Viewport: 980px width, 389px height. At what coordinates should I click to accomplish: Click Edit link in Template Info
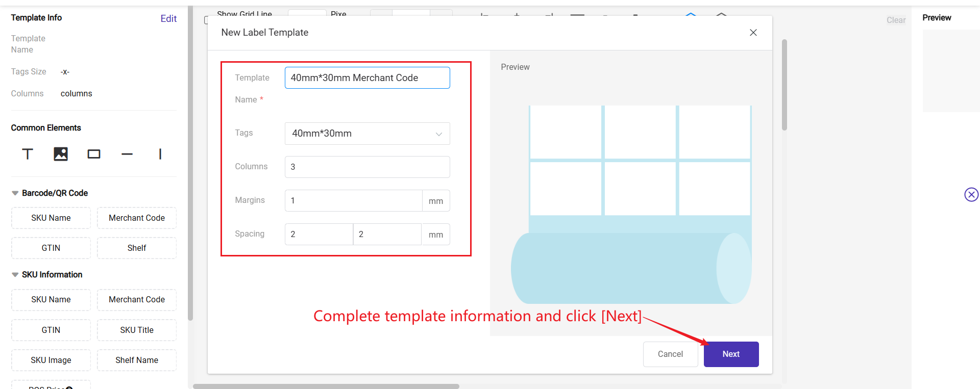click(168, 19)
